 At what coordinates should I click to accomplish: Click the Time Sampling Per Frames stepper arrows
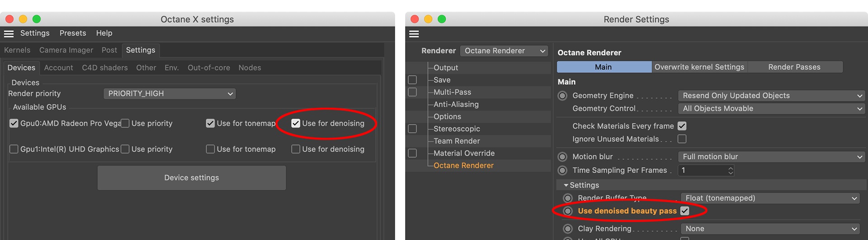[731, 170]
